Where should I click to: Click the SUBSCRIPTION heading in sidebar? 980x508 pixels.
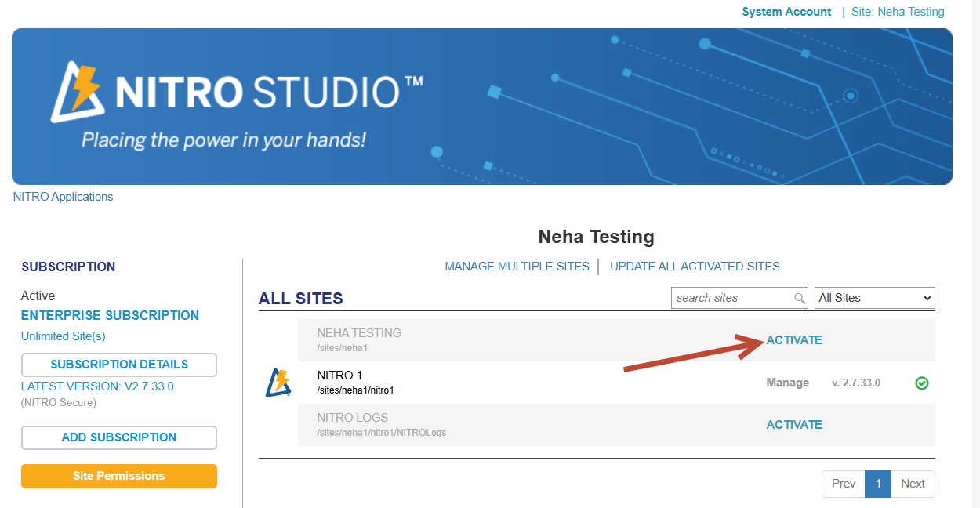68,267
